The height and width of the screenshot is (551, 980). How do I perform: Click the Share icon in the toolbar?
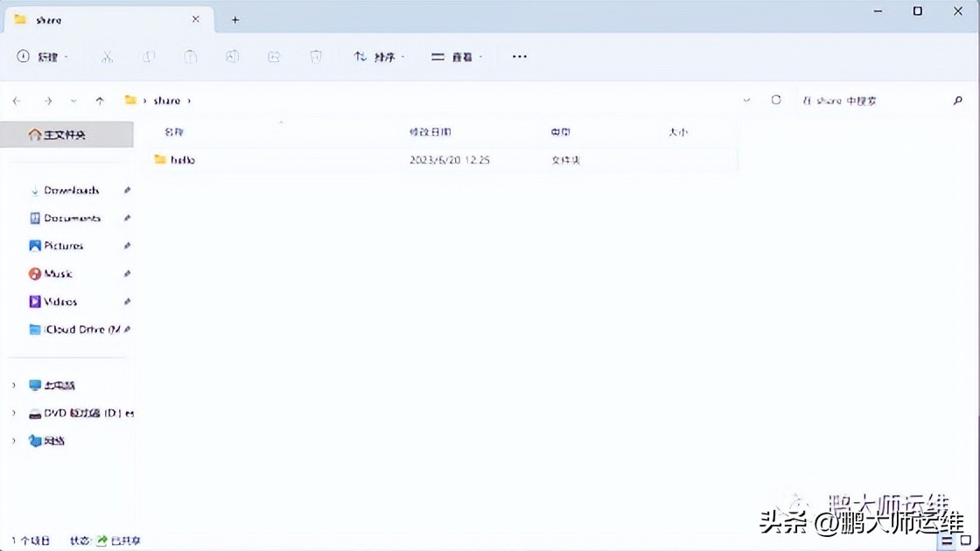(x=274, y=56)
